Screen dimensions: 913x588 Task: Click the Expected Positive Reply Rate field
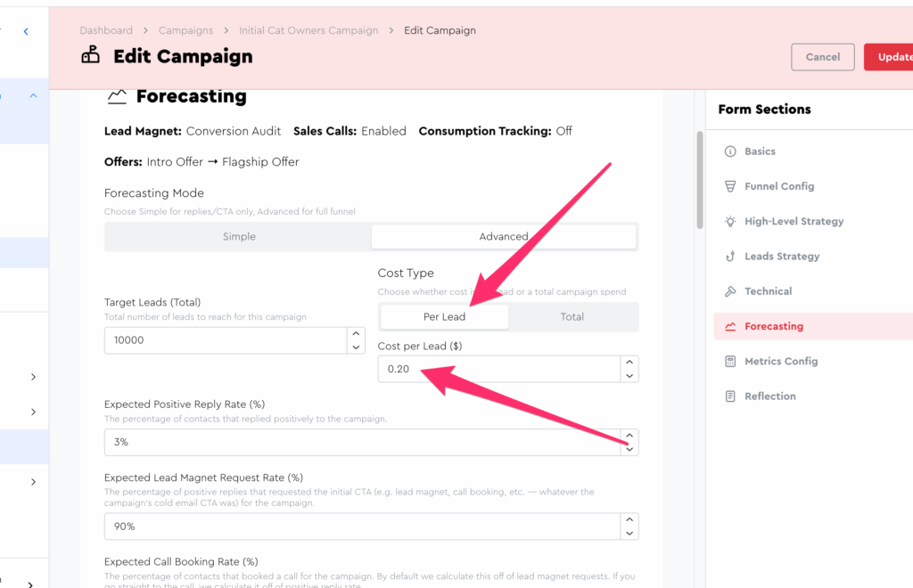pos(361,443)
